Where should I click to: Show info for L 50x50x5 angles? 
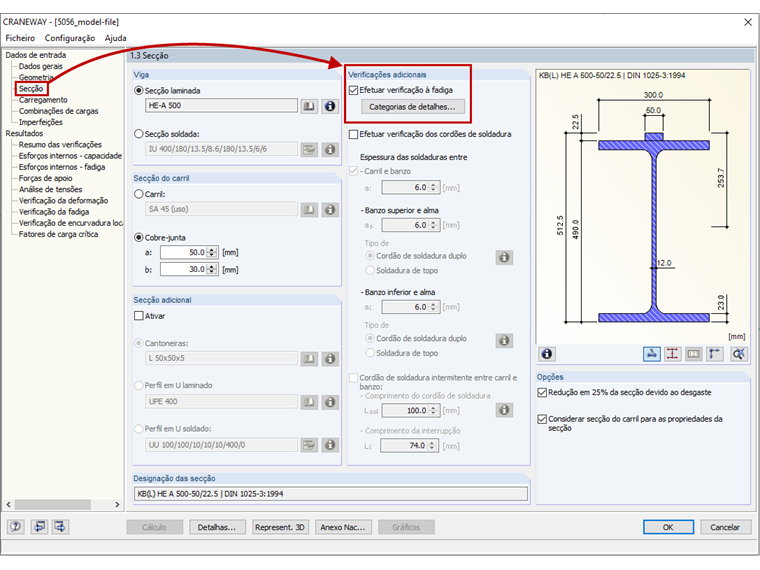point(330,359)
